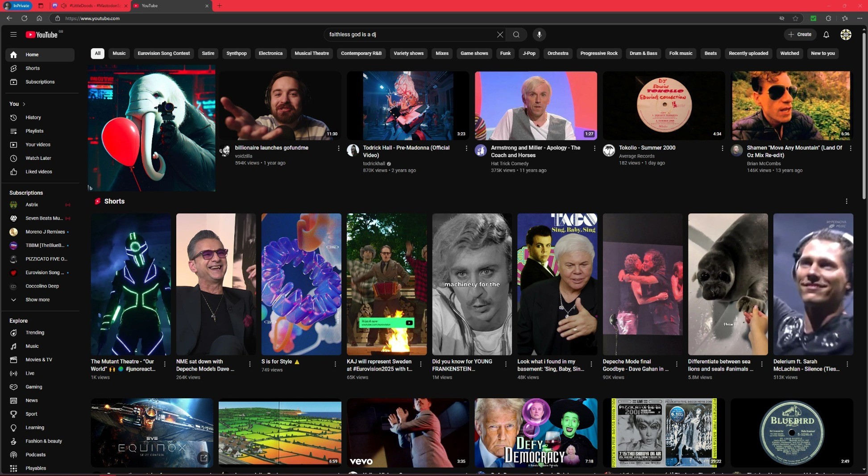Open the Average Records channel link

click(637, 156)
